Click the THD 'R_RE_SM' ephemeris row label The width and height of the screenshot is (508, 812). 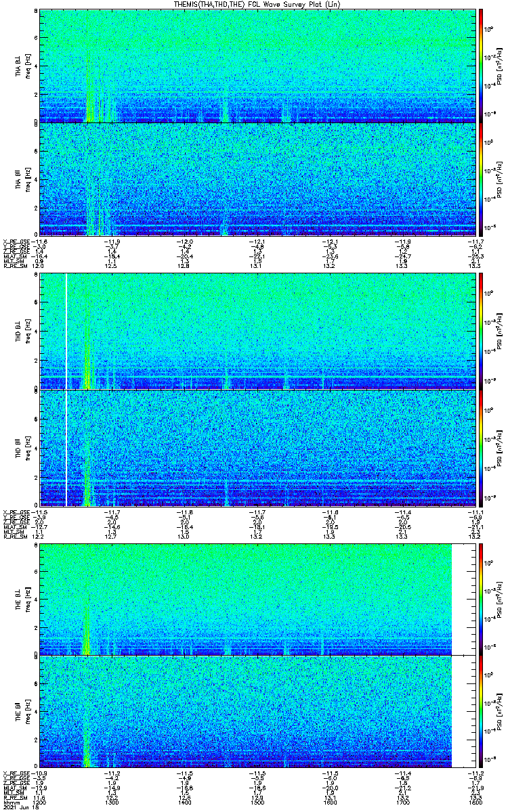[16, 537]
